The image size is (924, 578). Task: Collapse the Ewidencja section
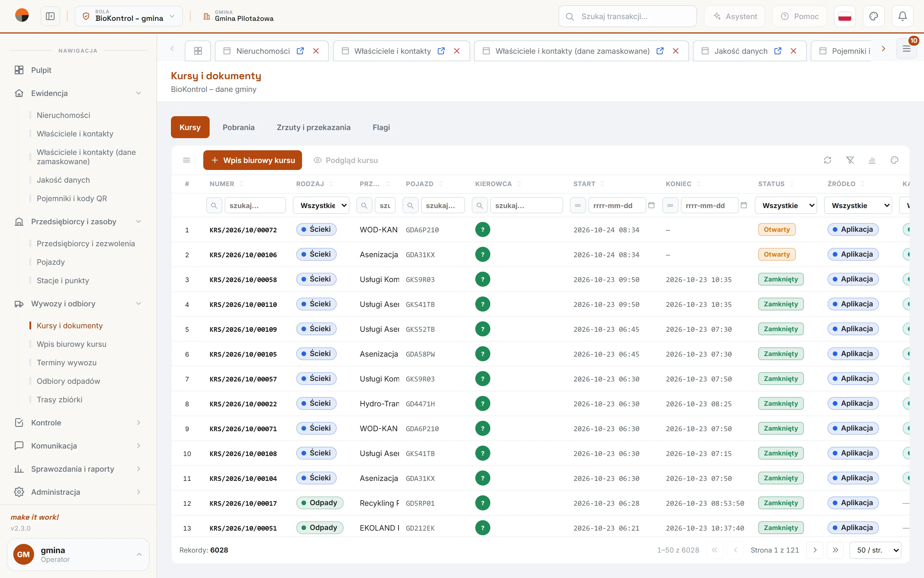78,93
